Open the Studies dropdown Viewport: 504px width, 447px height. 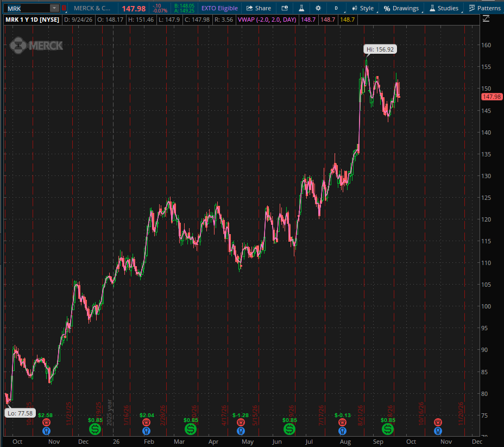(444, 8)
